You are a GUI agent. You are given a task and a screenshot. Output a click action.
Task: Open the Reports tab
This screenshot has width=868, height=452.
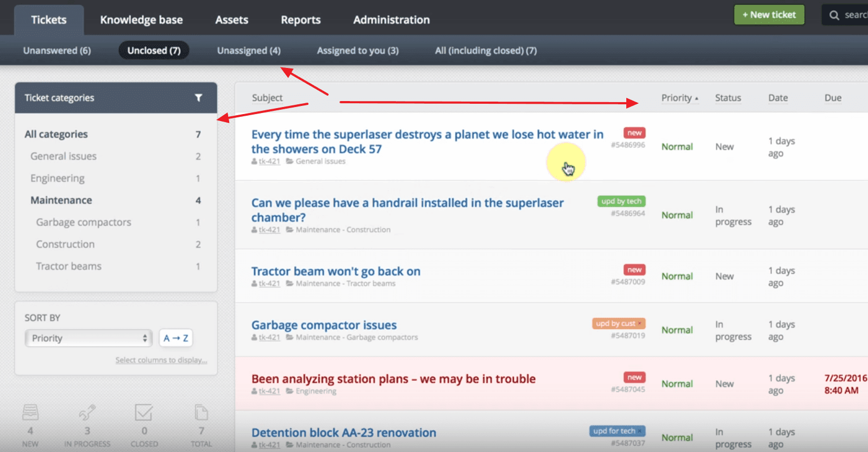pyautogui.click(x=300, y=20)
